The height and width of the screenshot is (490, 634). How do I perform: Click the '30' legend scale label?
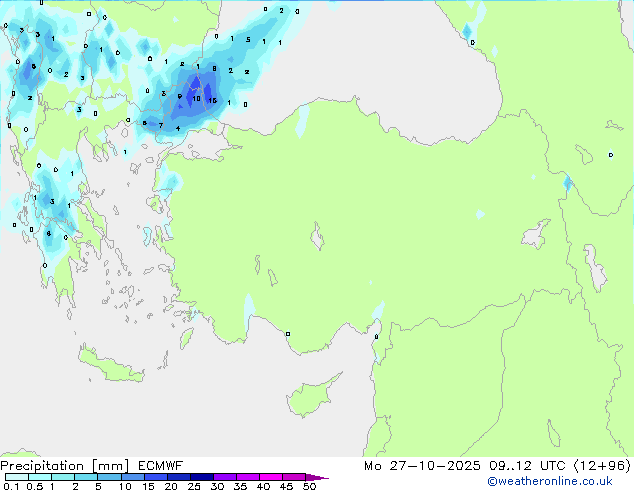coord(217,486)
